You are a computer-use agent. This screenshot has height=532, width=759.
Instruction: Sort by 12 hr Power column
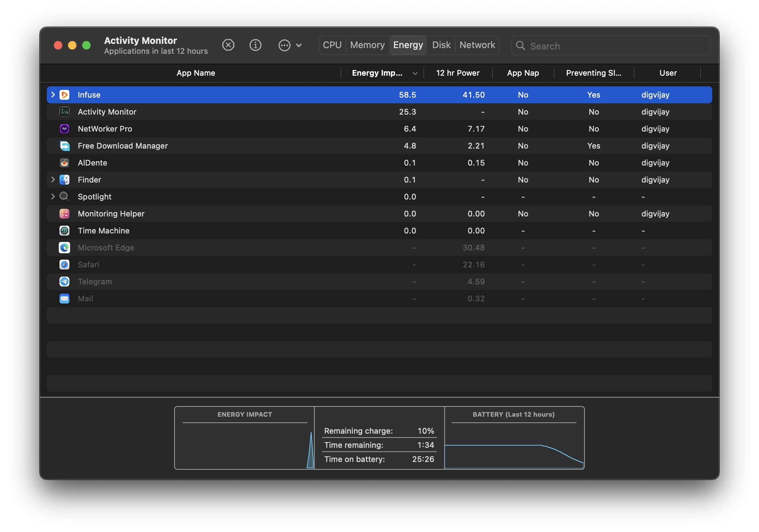click(457, 73)
